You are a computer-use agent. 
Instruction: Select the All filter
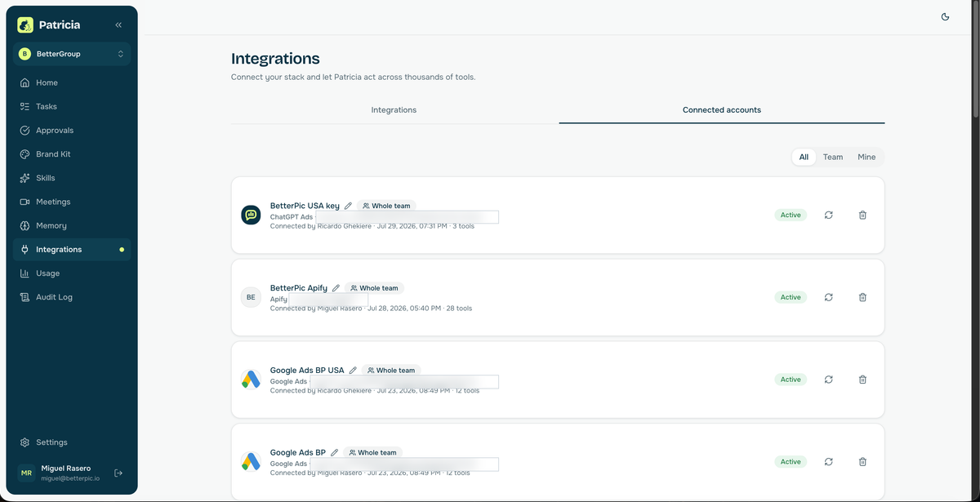[804, 157]
